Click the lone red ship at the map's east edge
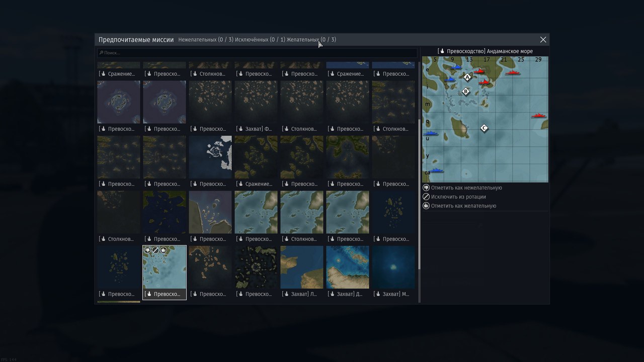The height and width of the screenshot is (362, 644). coord(539,116)
